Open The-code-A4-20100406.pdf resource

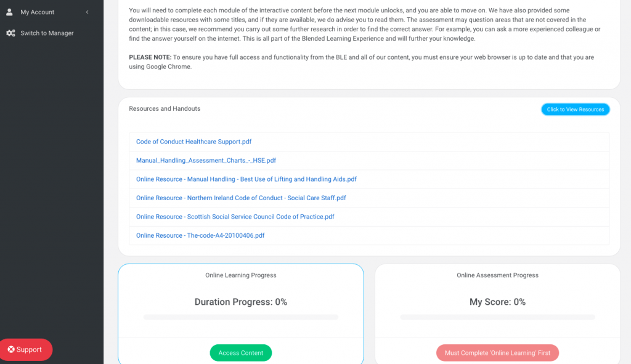tap(200, 235)
